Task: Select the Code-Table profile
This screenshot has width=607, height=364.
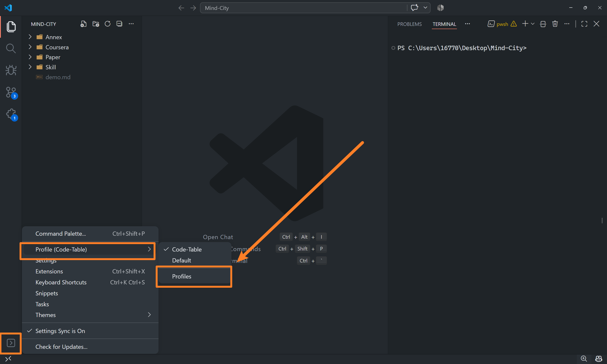Action: (195, 249)
